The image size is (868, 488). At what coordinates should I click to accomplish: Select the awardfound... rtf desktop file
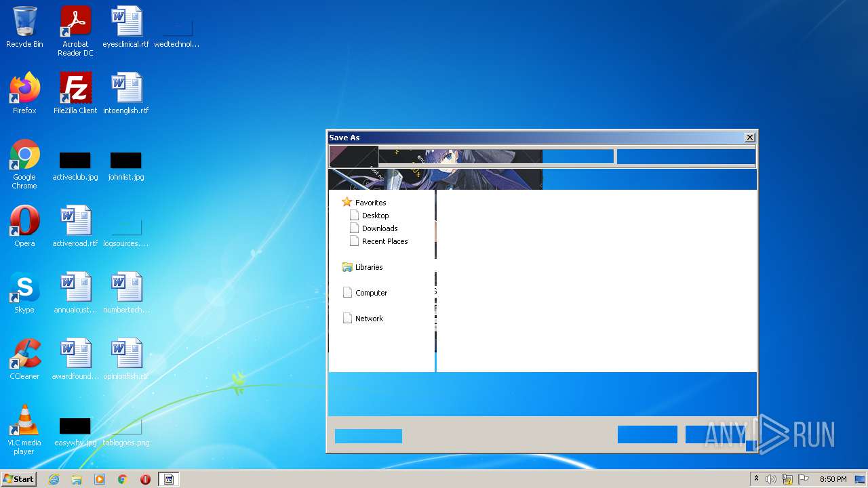pyautogui.click(x=75, y=359)
